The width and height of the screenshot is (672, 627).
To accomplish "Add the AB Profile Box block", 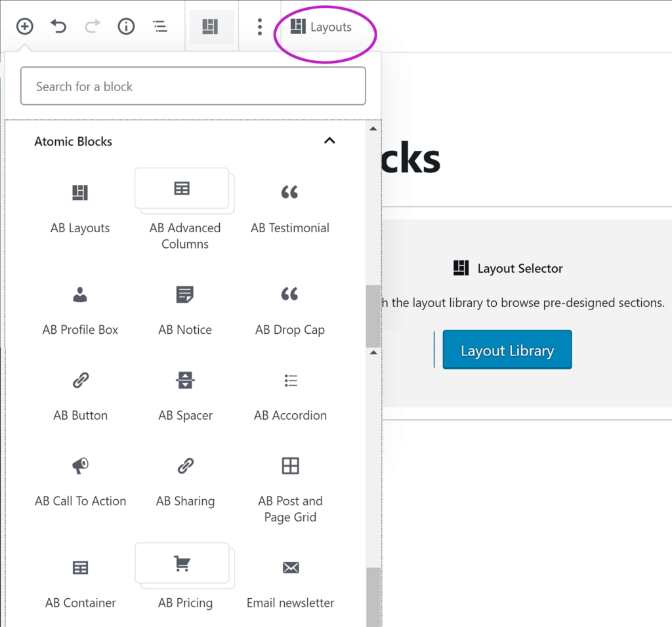I will (80, 310).
